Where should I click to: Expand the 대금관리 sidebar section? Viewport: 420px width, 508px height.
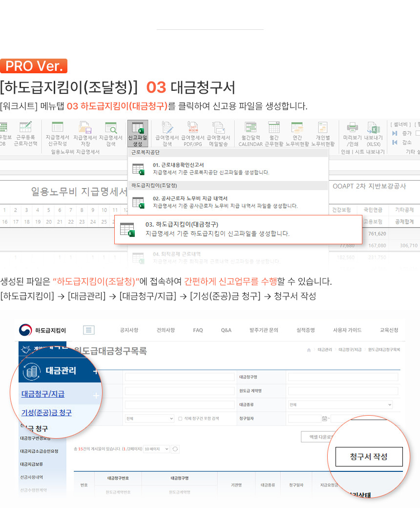click(95, 371)
